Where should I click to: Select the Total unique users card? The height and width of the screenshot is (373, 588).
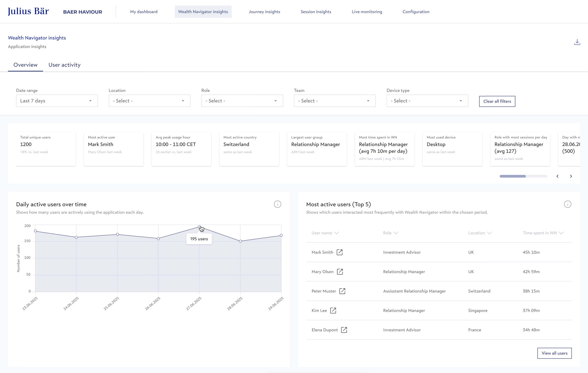[46, 149]
